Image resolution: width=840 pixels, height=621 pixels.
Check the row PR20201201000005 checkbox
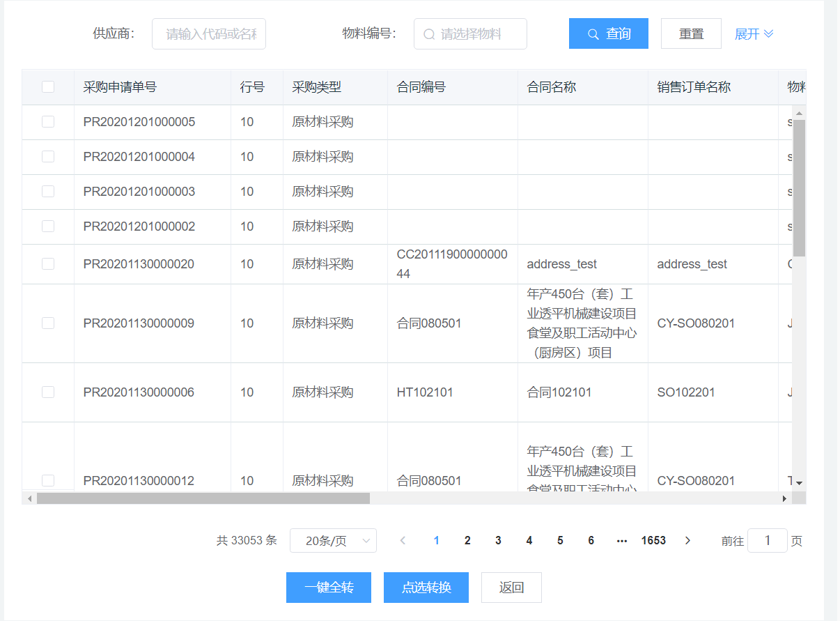pos(48,122)
